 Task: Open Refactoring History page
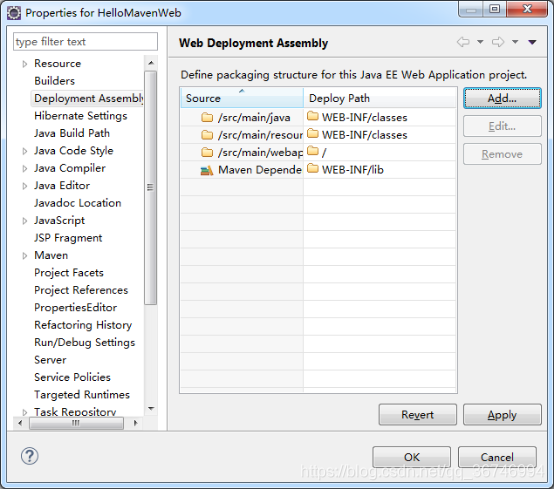click(x=83, y=325)
